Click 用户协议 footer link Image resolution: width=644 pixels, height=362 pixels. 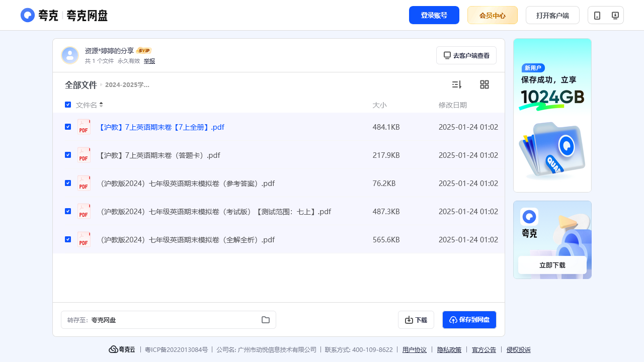[415, 350]
